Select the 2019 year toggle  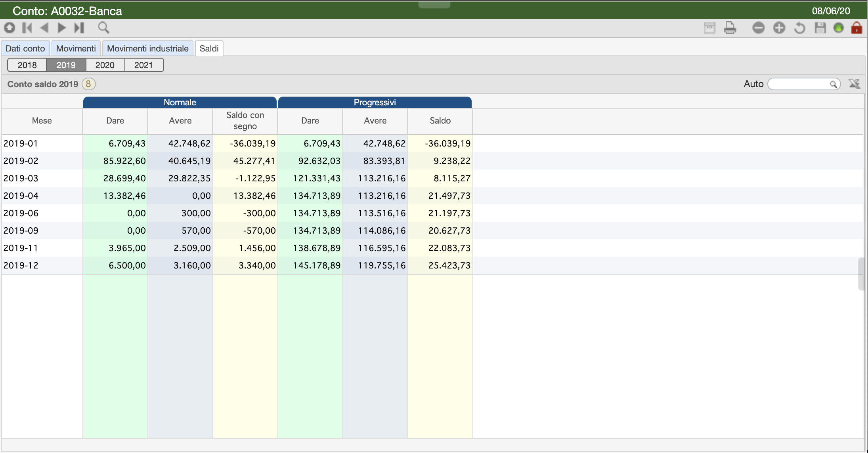tap(66, 65)
